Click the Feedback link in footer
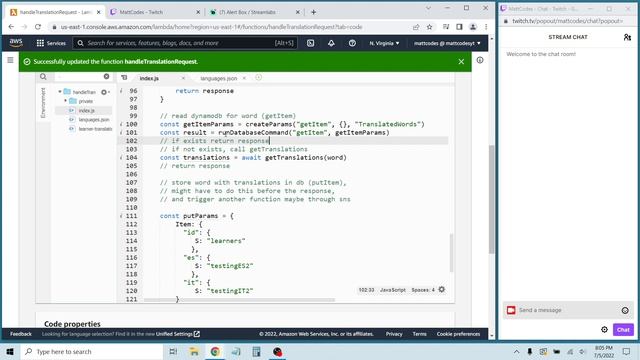The width and height of the screenshot is (640, 360). pyautogui.click(x=21, y=334)
